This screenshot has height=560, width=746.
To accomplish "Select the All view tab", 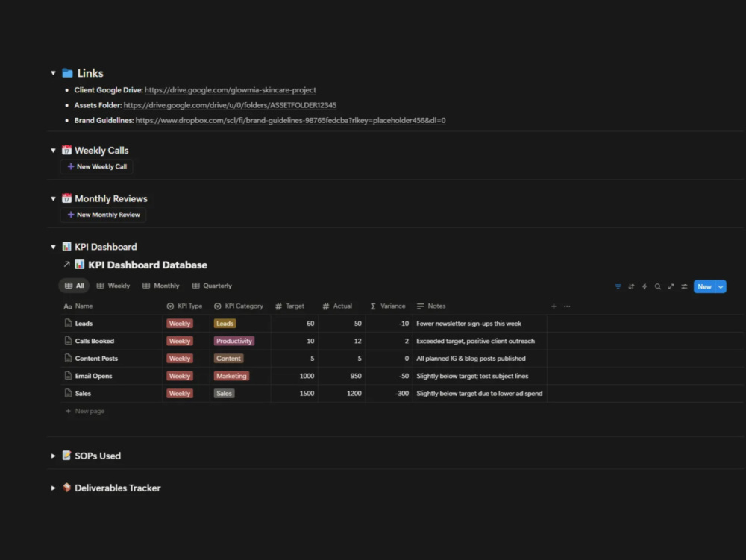I will (74, 286).
